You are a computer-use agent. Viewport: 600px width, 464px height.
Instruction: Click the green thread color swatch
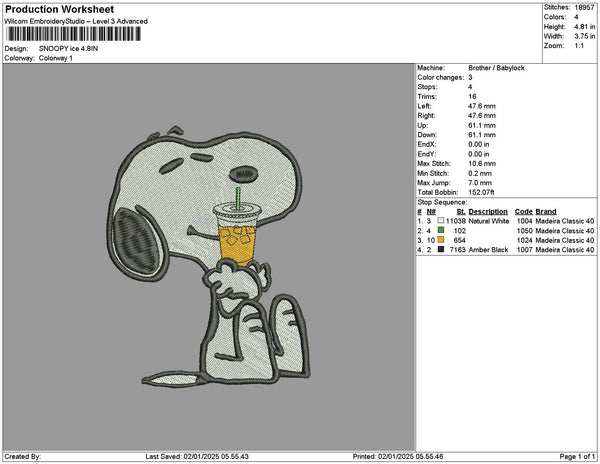(441, 230)
